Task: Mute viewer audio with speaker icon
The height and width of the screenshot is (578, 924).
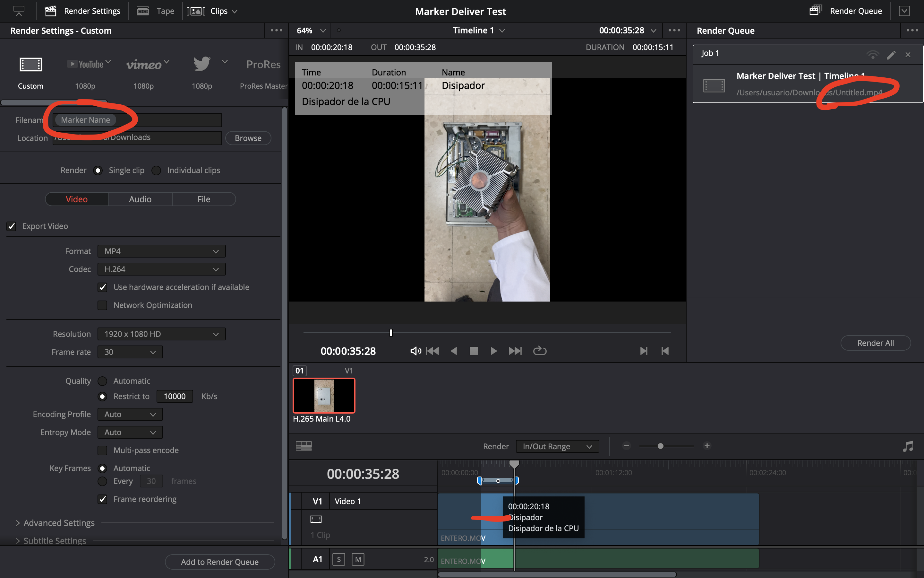Action: click(415, 351)
